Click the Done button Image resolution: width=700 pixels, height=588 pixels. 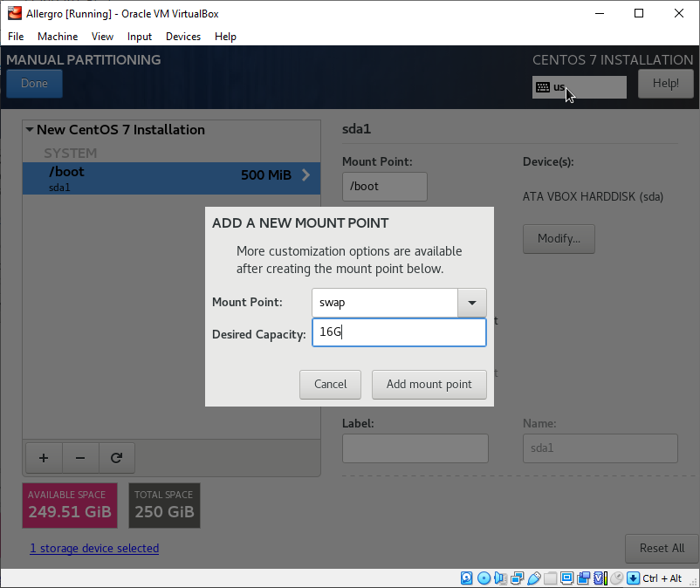click(x=34, y=84)
